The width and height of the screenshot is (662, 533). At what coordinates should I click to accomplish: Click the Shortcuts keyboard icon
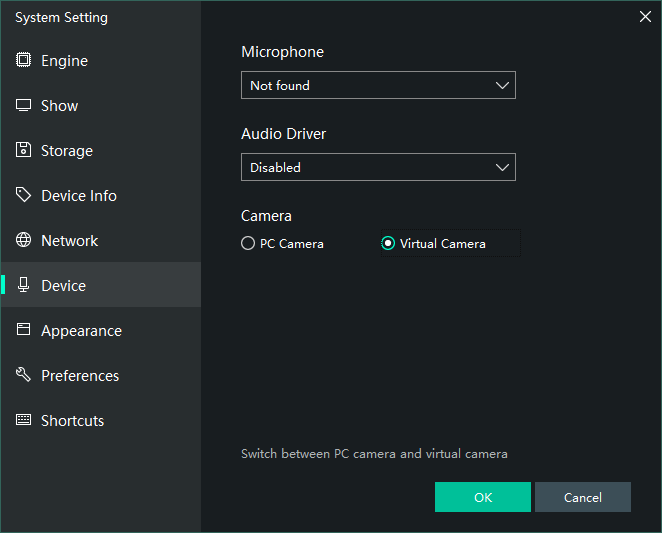click(23, 420)
